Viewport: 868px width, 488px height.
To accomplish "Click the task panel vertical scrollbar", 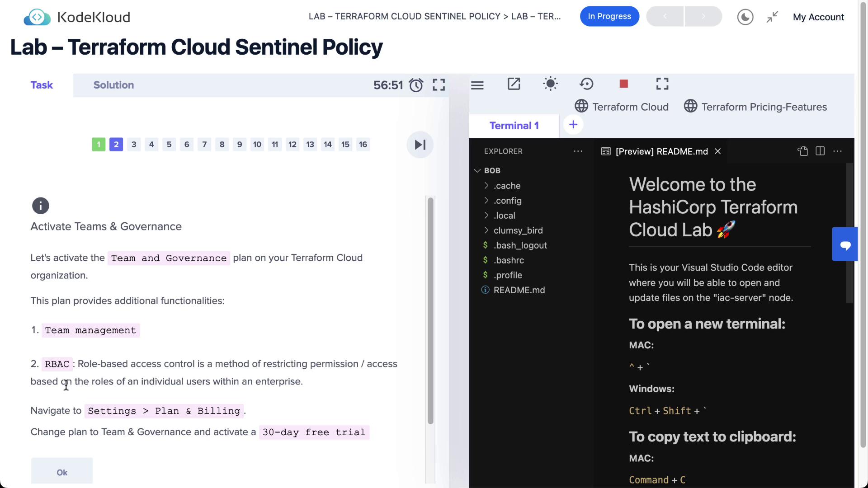I will coord(430,311).
